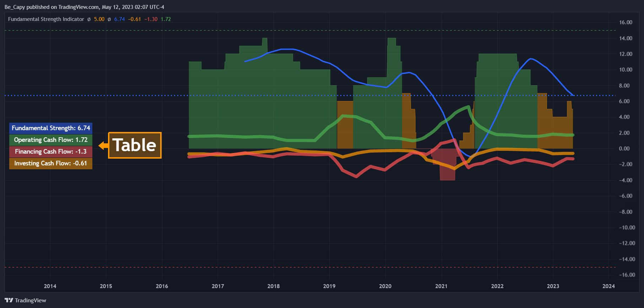Screen dimensions: 644x308
Task: Click the orange 5.00 legend value
Action: click(99, 19)
